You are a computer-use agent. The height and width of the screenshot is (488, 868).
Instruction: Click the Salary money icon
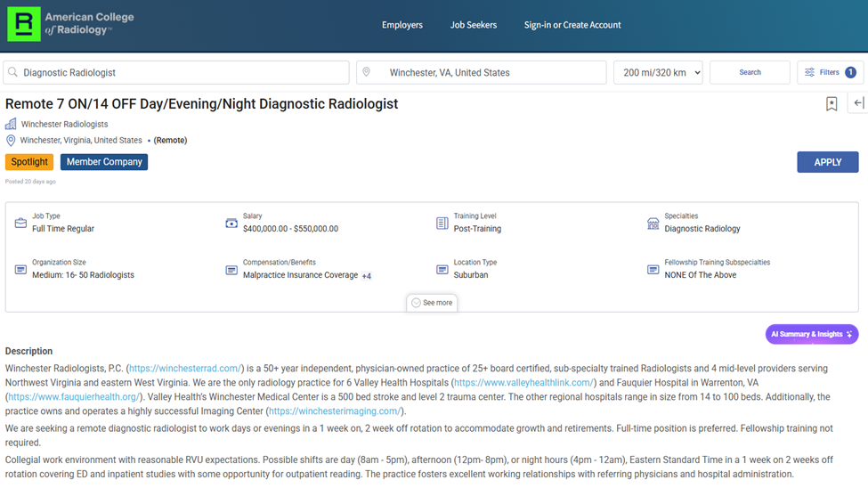pos(231,223)
